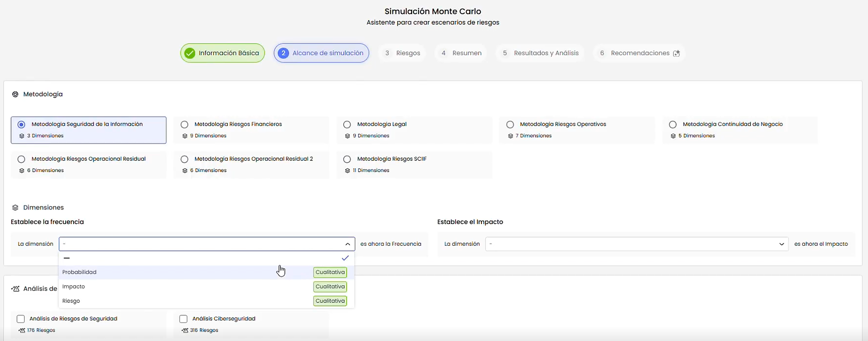The image size is (868, 341).
Task: Open the Resultados y Análisis step
Action: (540, 53)
